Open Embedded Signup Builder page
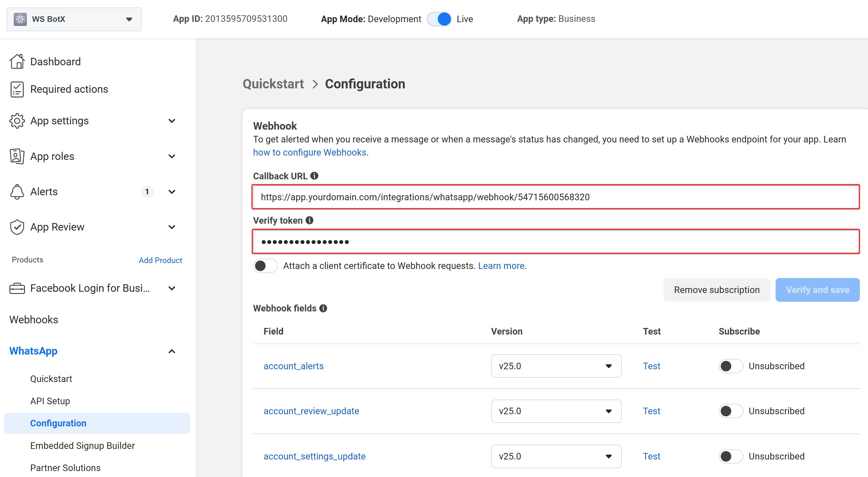868x477 pixels. tap(82, 446)
